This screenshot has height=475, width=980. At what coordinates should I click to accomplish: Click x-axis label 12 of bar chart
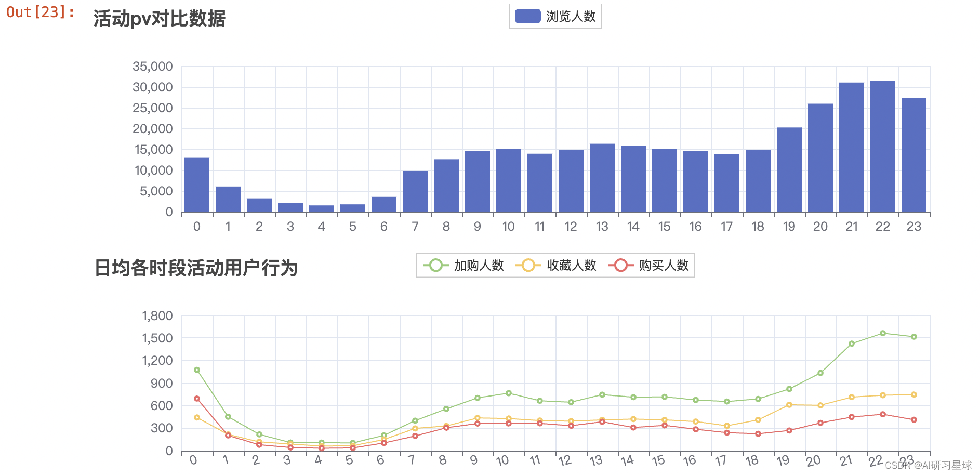pos(571,227)
